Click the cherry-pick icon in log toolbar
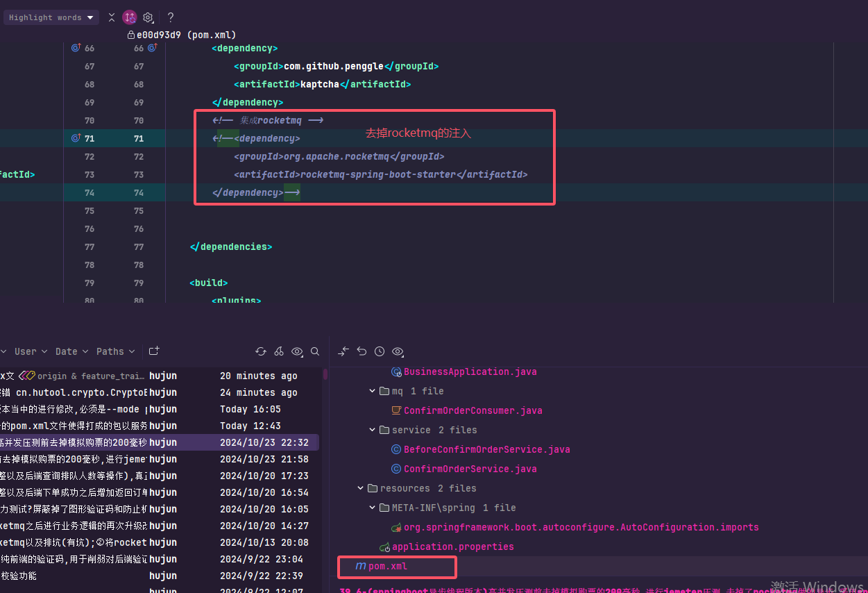868x593 pixels. pos(279,351)
